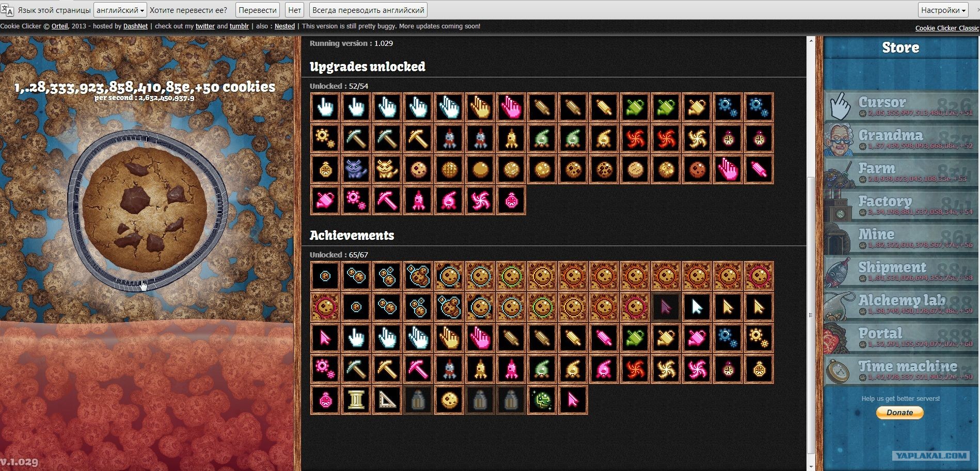Select the gold watering can in Upgrades unlocked
Screen dimensions: 980x471
[697, 107]
